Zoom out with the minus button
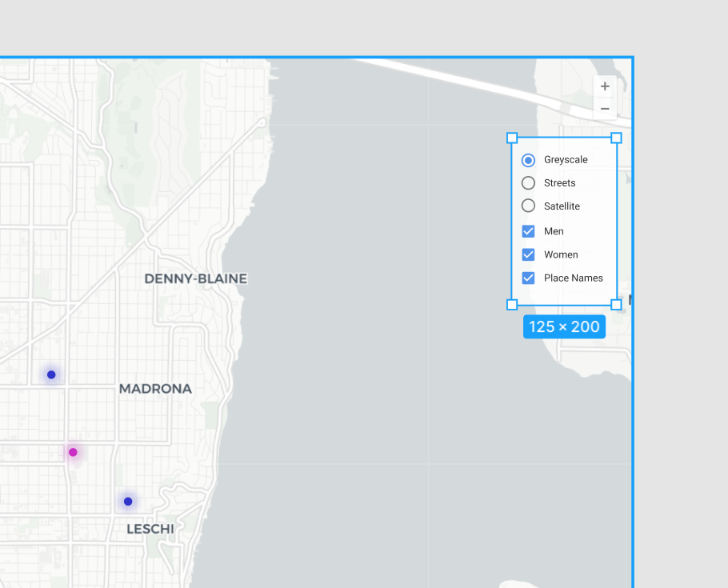The image size is (728, 588). 605,109
